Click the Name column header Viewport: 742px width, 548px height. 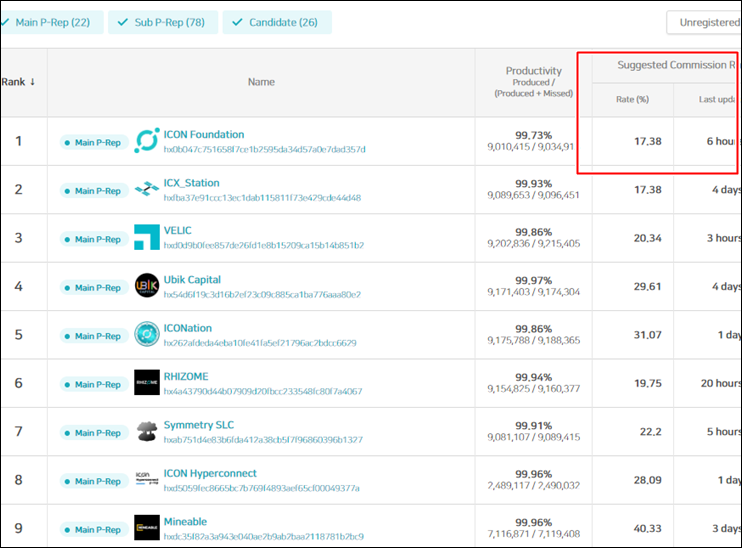coord(261,82)
